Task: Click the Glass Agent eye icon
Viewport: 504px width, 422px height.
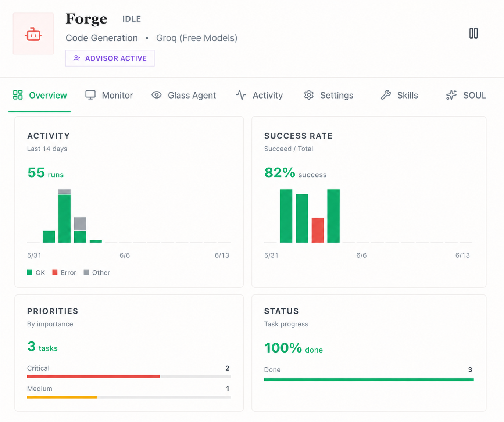Action: (157, 95)
